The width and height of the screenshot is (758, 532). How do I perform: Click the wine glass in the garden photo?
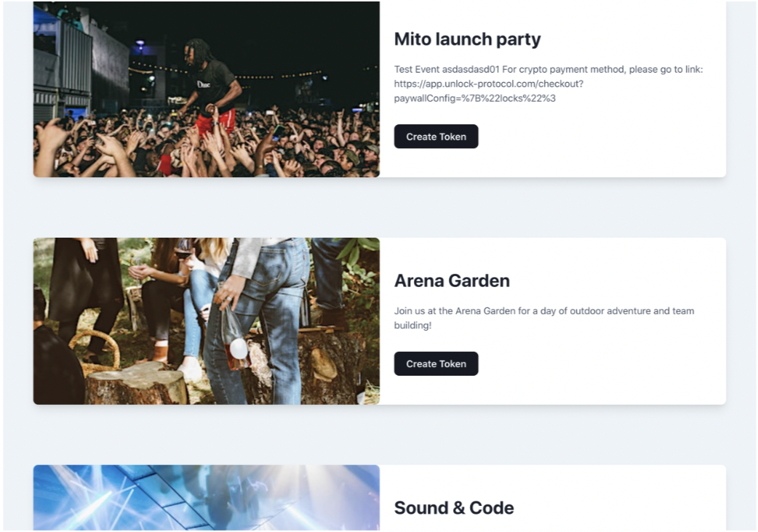coord(184,249)
